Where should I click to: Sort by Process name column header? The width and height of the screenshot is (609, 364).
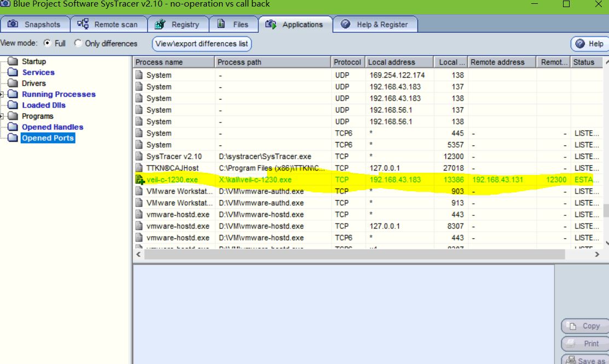[173, 62]
